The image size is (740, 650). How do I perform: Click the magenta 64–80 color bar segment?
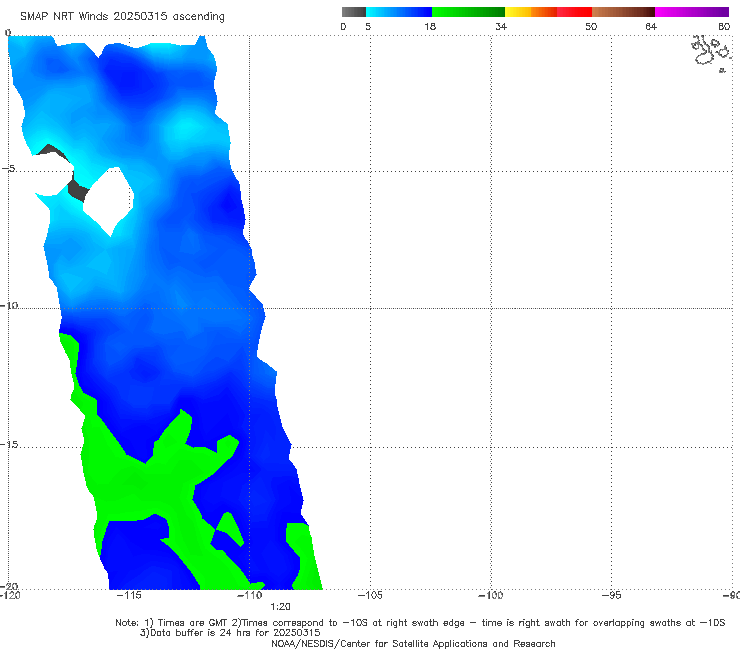(x=692, y=12)
